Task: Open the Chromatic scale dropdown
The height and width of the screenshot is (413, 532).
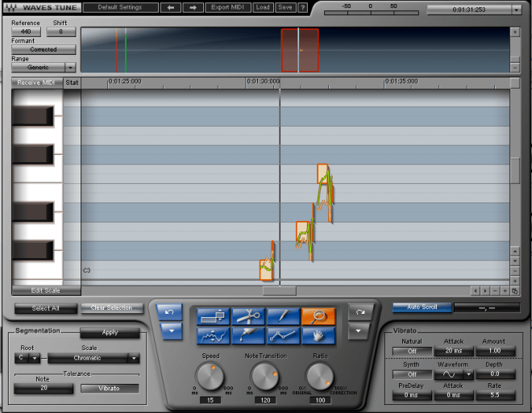Action: click(x=134, y=358)
